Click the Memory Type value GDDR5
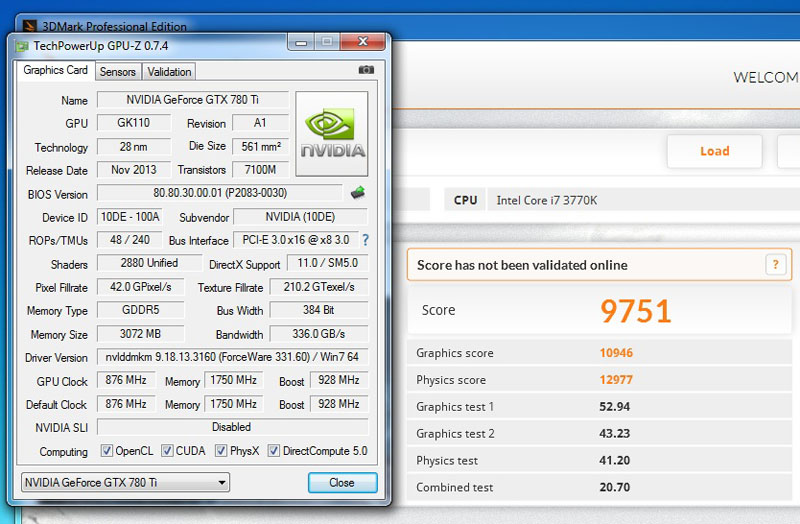The width and height of the screenshot is (800, 524). tap(140, 310)
